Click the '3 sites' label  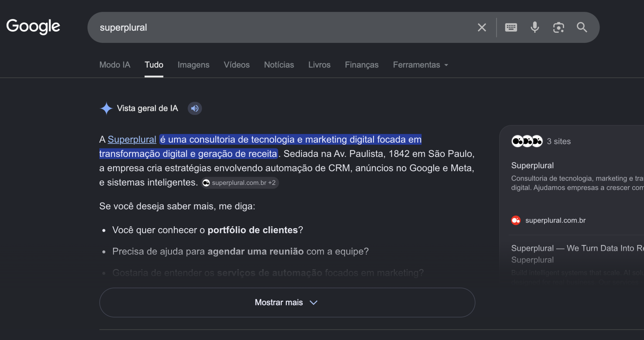[x=559, y=141]
